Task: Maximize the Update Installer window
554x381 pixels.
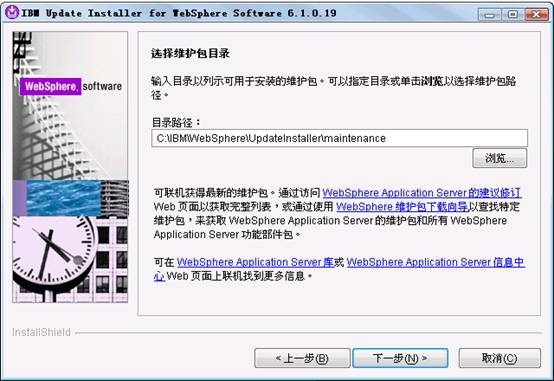Action: click(513, 14)
